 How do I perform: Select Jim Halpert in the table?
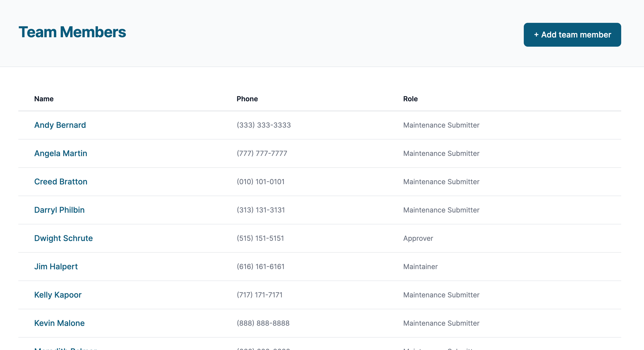pos(56,266)
